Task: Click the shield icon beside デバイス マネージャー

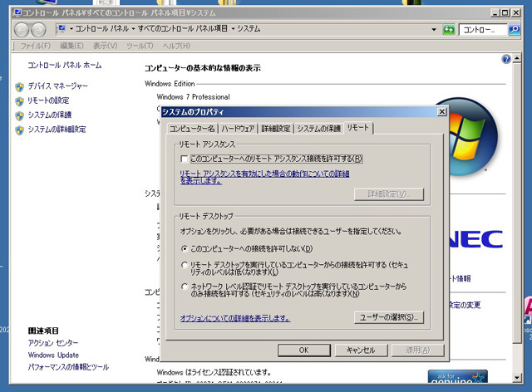Action: (x=20, y=87)
